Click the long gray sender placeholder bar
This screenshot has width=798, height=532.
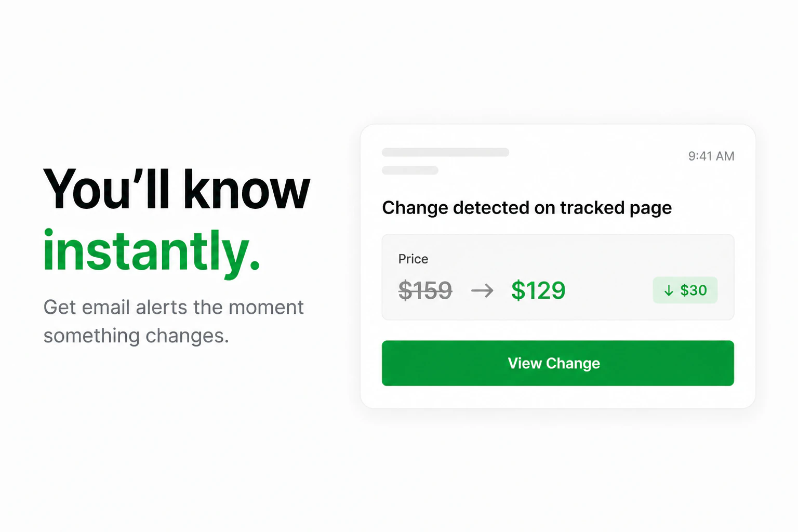[445, 152]
